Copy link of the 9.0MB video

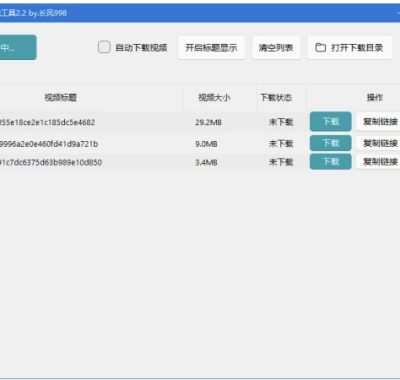point(378,143)
